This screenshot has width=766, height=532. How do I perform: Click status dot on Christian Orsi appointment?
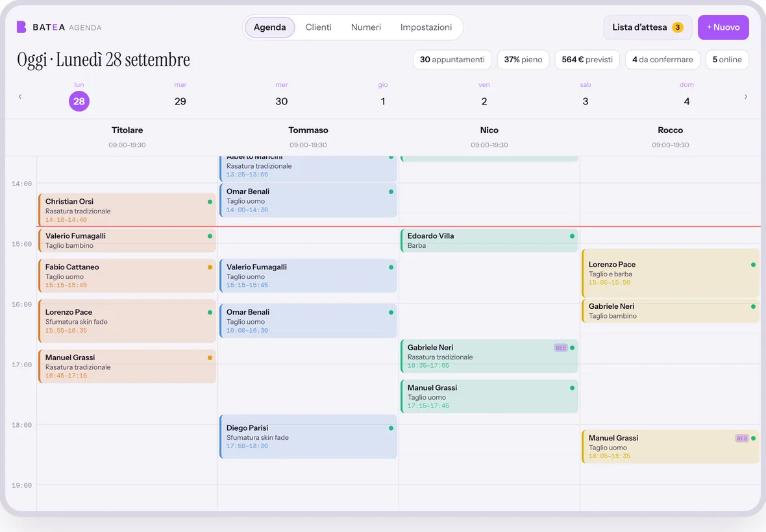(x=210, y=202)
